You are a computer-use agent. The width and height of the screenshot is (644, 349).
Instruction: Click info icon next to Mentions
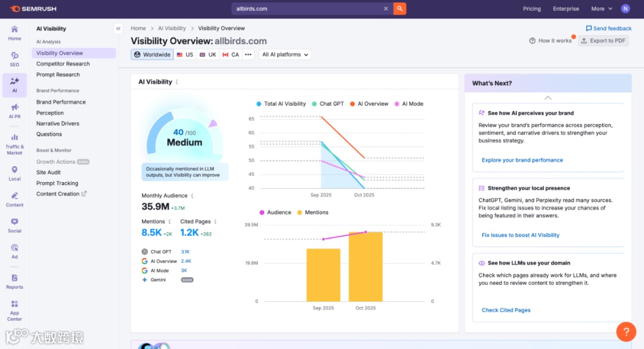(x=169, y=222)
